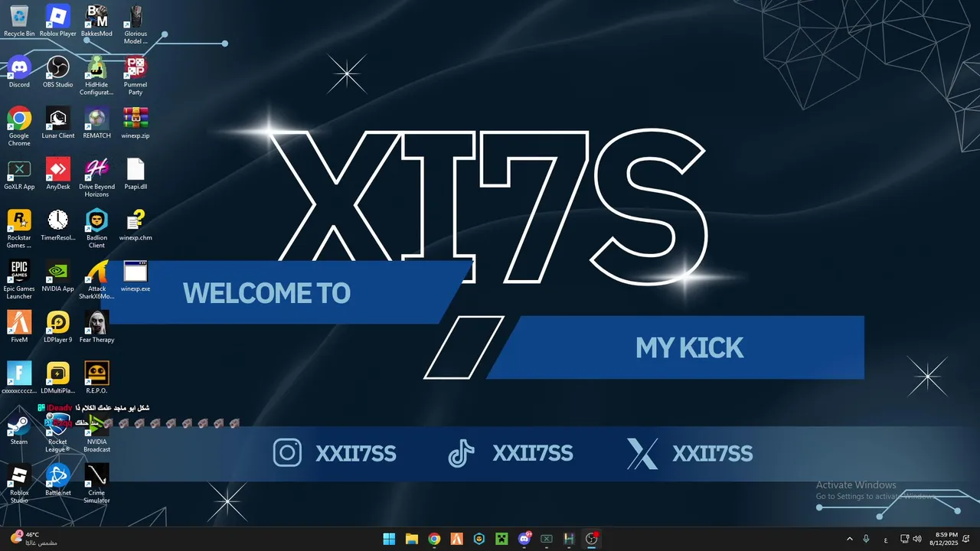980x551 pixels.
Task: Open the Windows Start menu
Action: click(389, 539)
